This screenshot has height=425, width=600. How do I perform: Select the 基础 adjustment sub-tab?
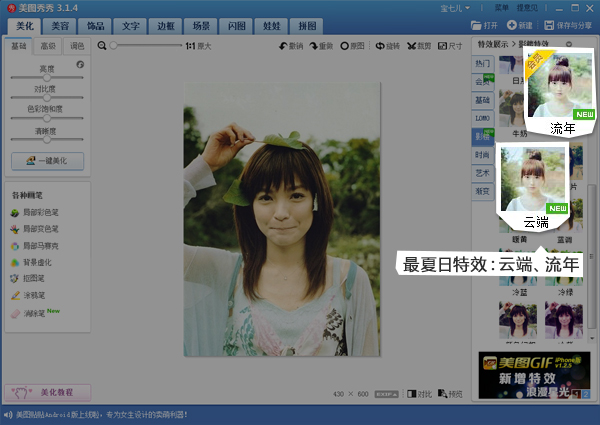(x=18, y=46)
